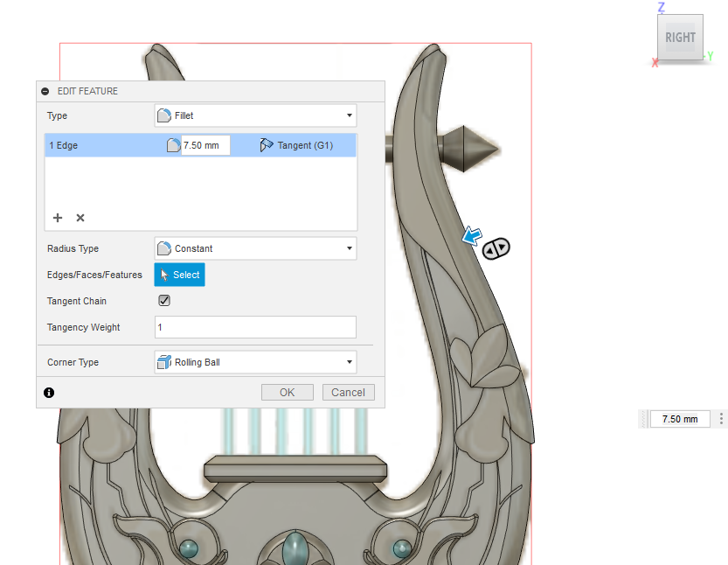Viewport: 728px width, 565px height.
Task: Click the info icon in the dialog
Action: (49, 393)
